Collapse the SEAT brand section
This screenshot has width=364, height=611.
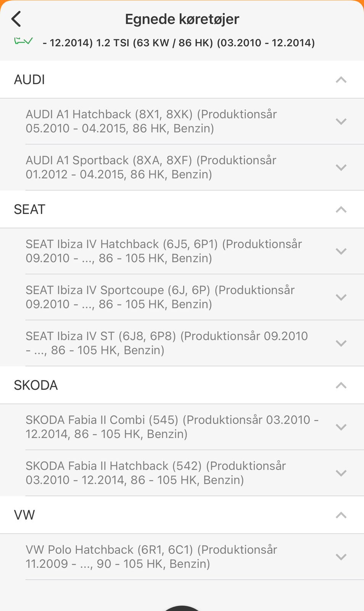(341, 210)
